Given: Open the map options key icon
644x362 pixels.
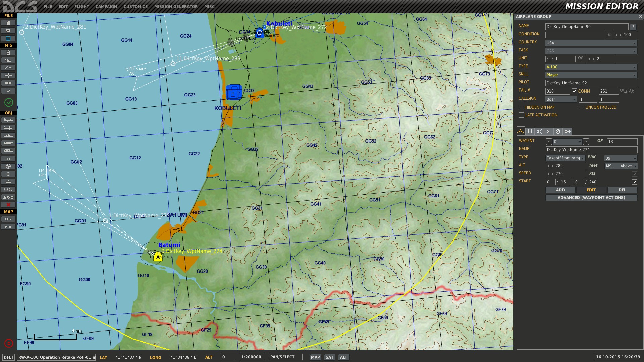Looking at the screenshot, I should pyautogui.click(x=8, y=219).
